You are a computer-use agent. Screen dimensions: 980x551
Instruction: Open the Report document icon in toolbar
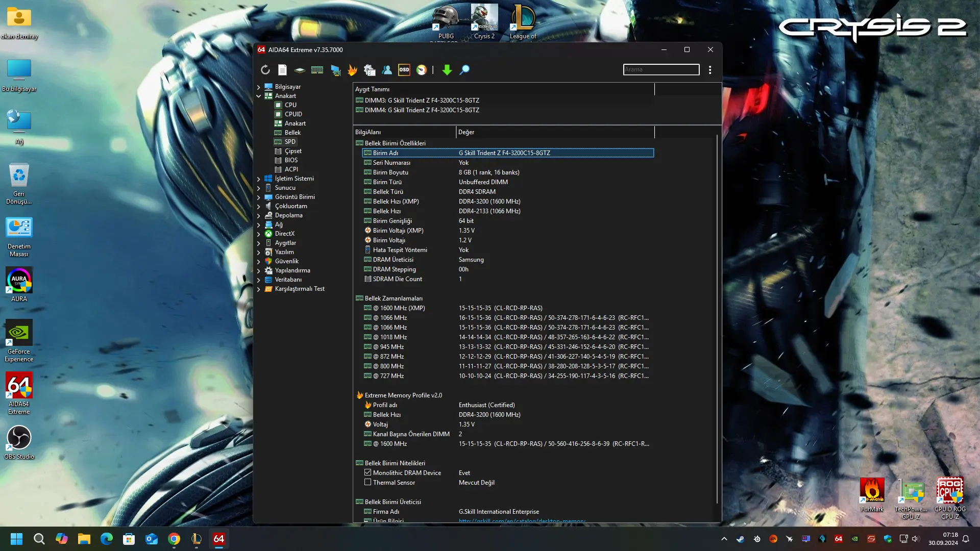(x=282, y=70)
